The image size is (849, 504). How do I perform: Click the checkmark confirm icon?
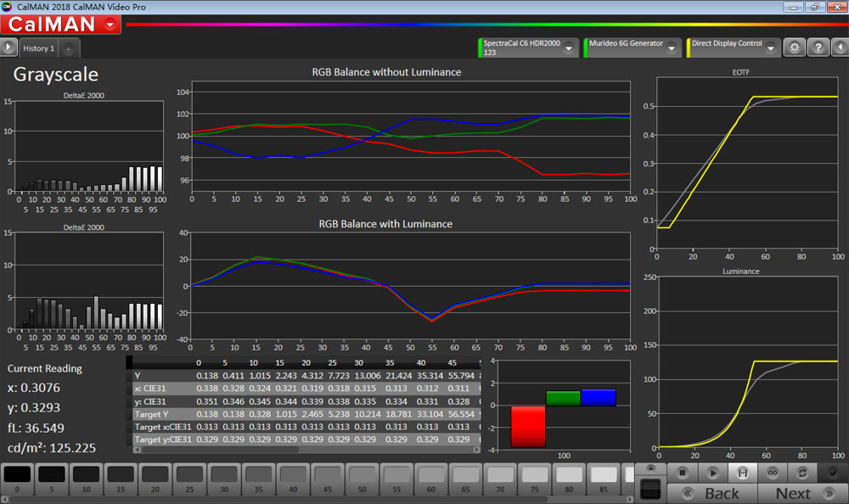(833, 473)
